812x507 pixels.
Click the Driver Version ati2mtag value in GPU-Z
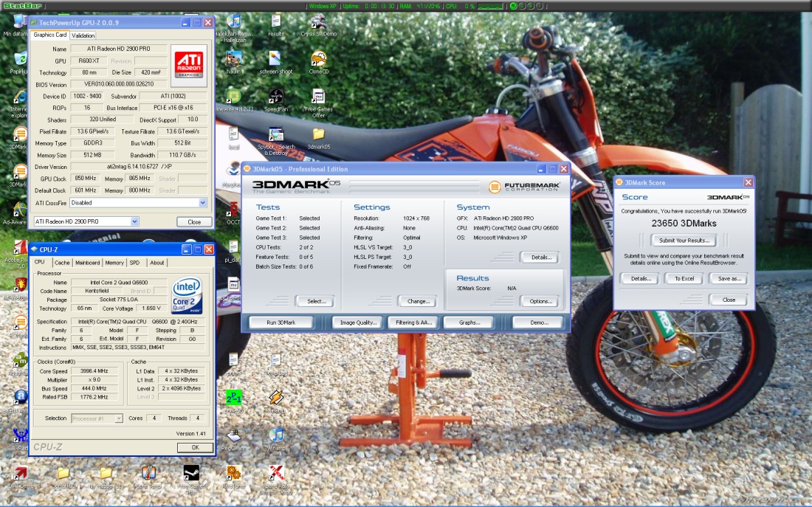tap(139, 167)
